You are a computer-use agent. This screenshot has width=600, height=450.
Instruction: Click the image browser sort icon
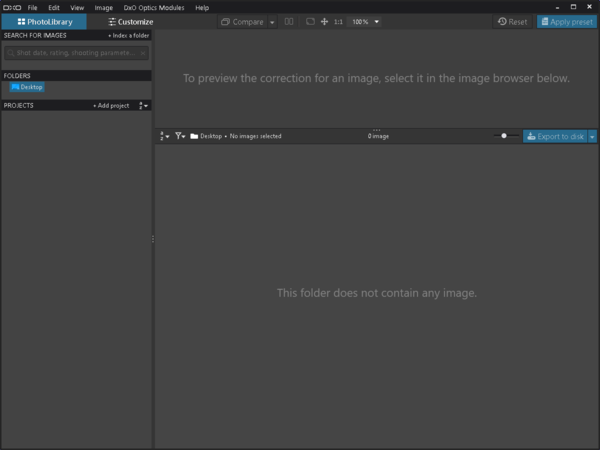pyautogui.click(x=165, y=136)
